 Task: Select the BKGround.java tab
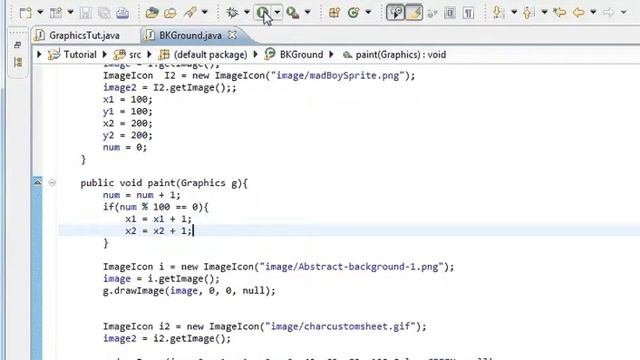click(190, 36)
